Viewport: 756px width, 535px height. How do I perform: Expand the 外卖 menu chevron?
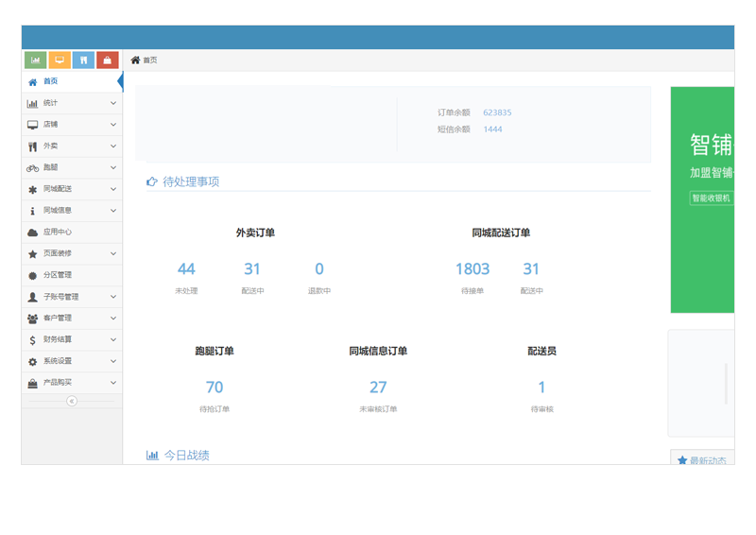point(112,146)
